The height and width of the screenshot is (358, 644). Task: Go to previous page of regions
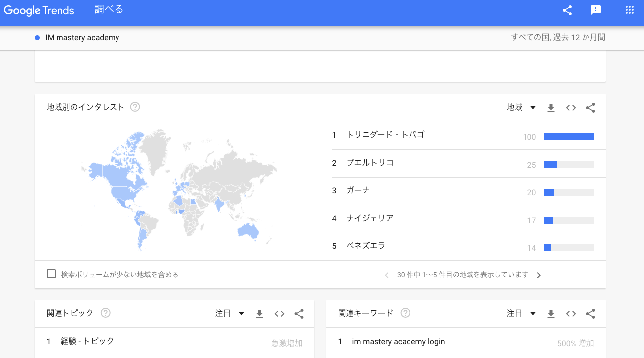[387, 275]
